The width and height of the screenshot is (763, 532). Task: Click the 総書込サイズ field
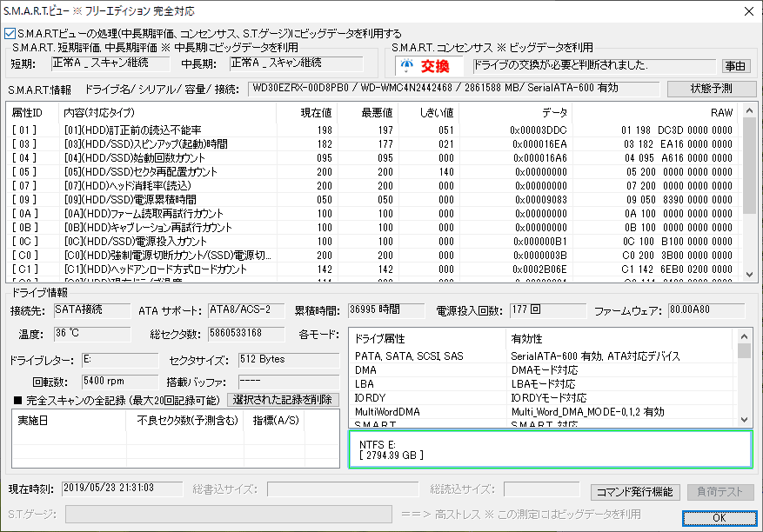(343, 489)
